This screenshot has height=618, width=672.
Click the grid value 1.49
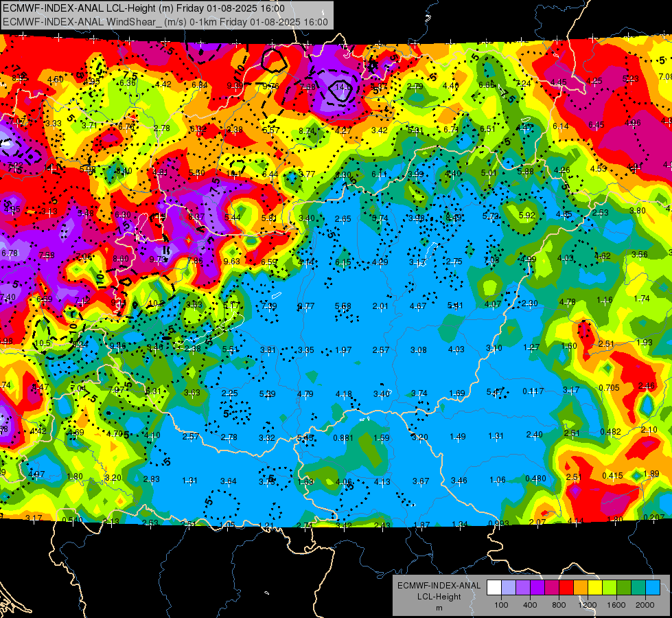point(458,436)
